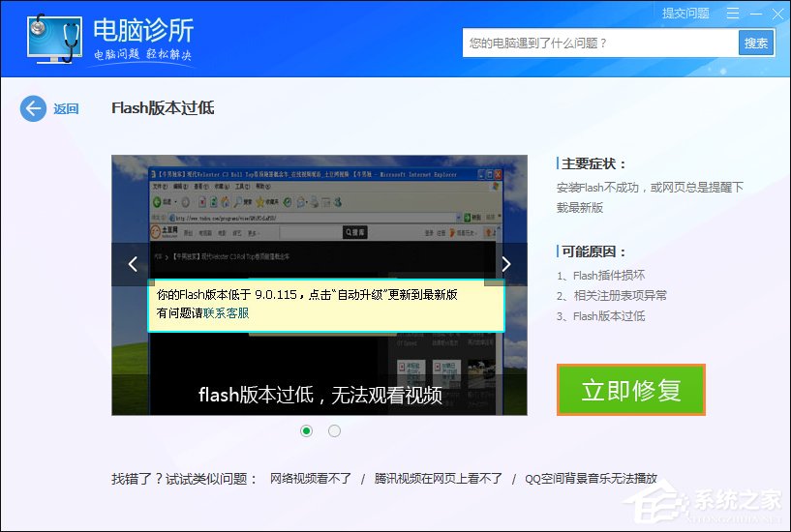
Task: Click the slide caption flash版本过低，无法观看视频
Action: (320, 395)
